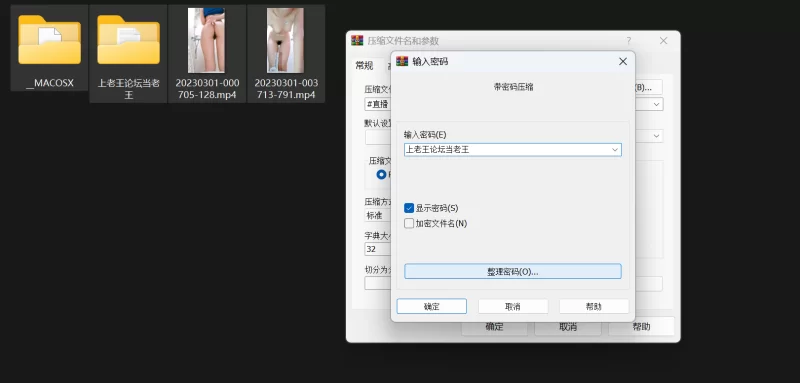Click 帮助 in the 压缩文件名和参数 window
The image size is (800, 383).
(x=641, y=327)
